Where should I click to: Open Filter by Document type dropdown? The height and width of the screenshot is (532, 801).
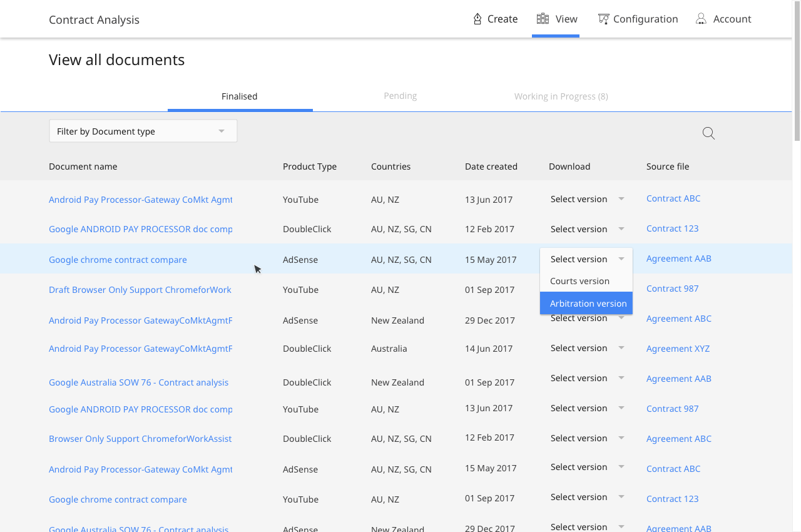[x=143, y=131]
